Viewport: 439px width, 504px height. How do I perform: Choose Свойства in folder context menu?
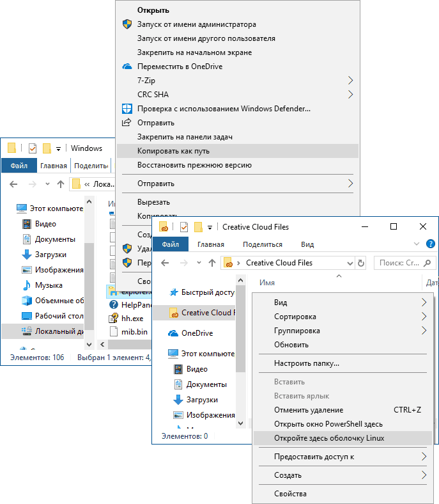pyautogui.click(x=343, y=493)
